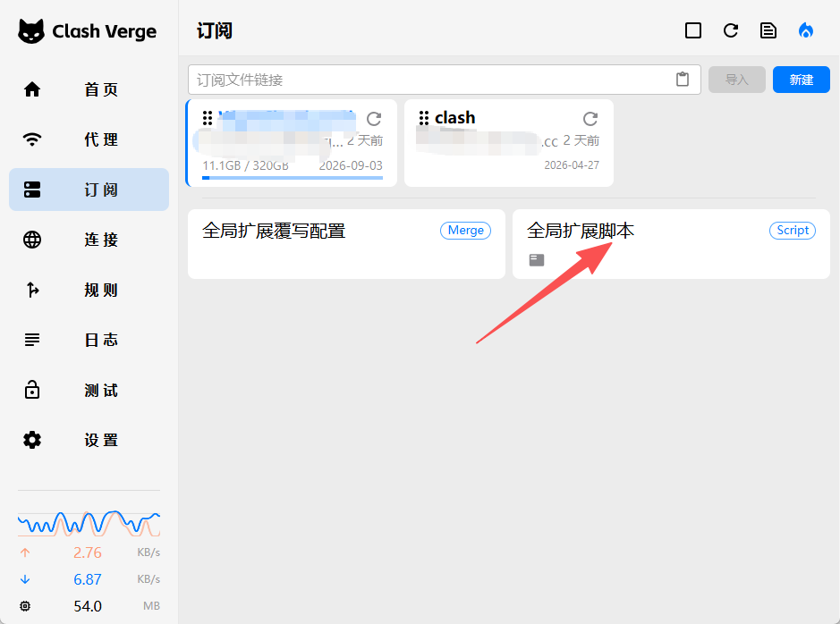
Task: Click the rules branch-arrow icon
Action: [32, 290]
